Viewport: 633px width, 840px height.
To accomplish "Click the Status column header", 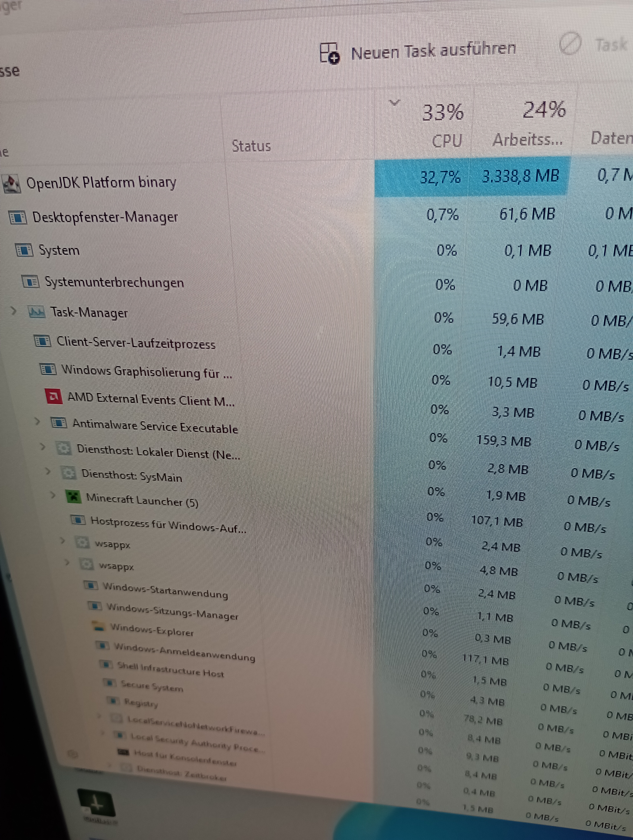I will [x=251, y=146].
